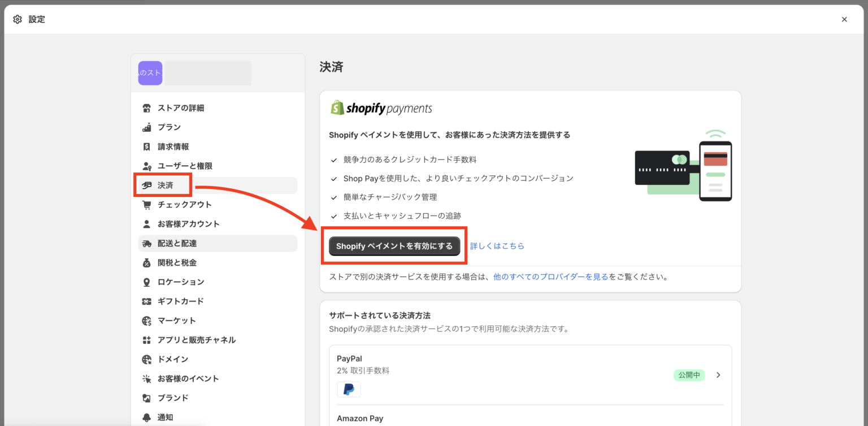Viewport: 868px width, 426px height.
Task: Click the location pin (ロケーション) icon
Action: click(146, 281)
